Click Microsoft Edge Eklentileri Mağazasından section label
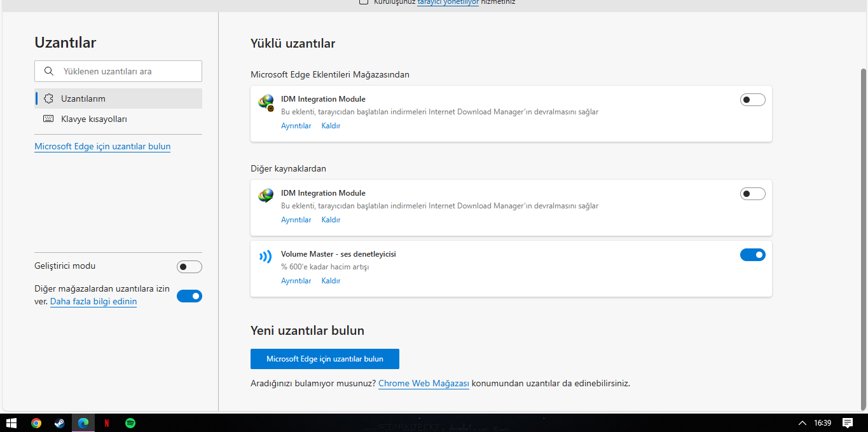Screen dimensions: 868x432 tap(330, 75)
